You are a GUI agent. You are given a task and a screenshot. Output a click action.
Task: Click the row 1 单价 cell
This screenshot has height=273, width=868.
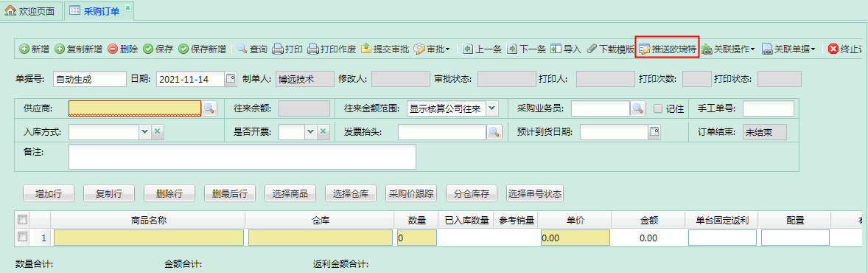point(575,238)
